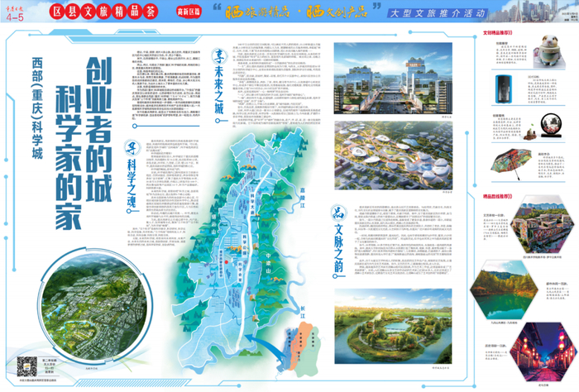Viewport: 579px width, 392px height.
Task: Click the red '文创精品推荐' heading
Action: point(497,33)
